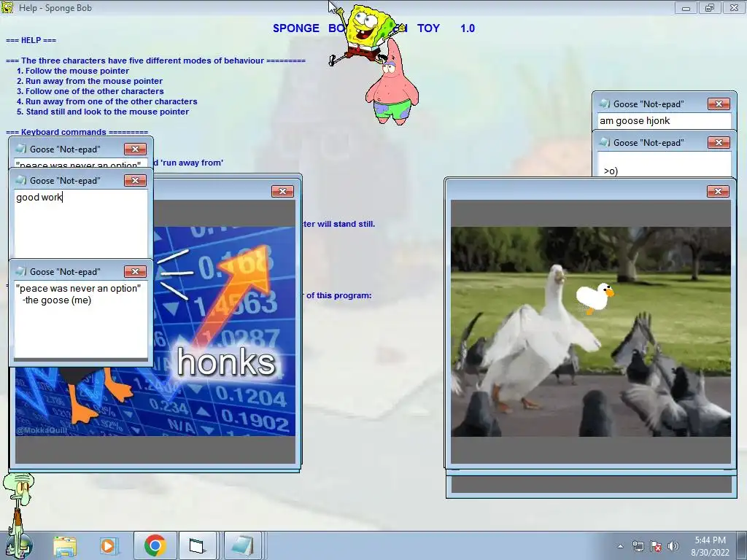Click the Squidward character near the Start button

coord(19,514)
